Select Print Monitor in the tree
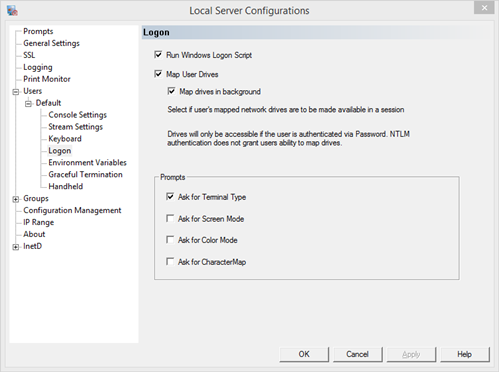 point(47,79)
